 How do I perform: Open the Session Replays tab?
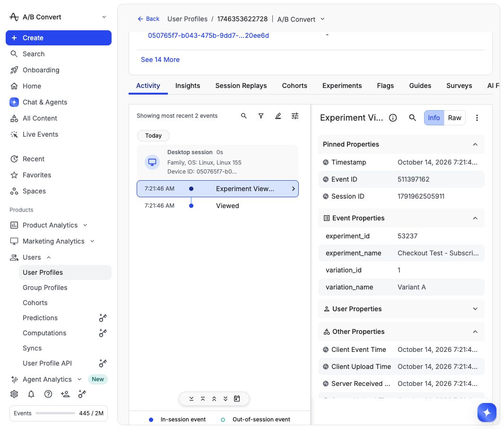[x=241, y=86]
